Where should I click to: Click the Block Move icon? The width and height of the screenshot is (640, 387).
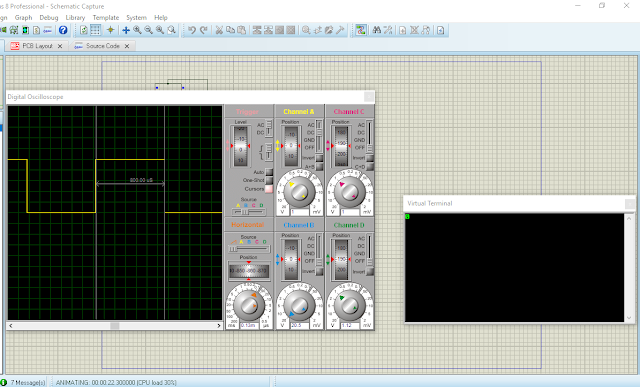tap(268, 30)
